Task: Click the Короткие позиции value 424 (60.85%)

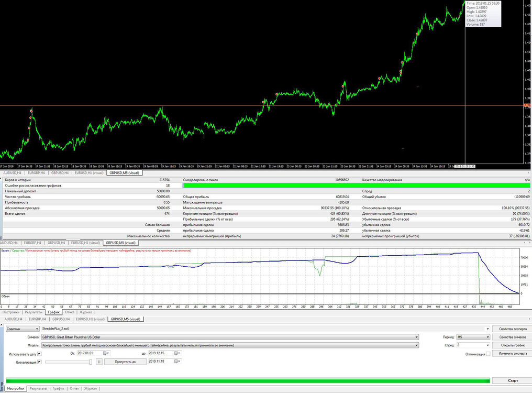Action: pyautogui.click(x=340, y=214)
